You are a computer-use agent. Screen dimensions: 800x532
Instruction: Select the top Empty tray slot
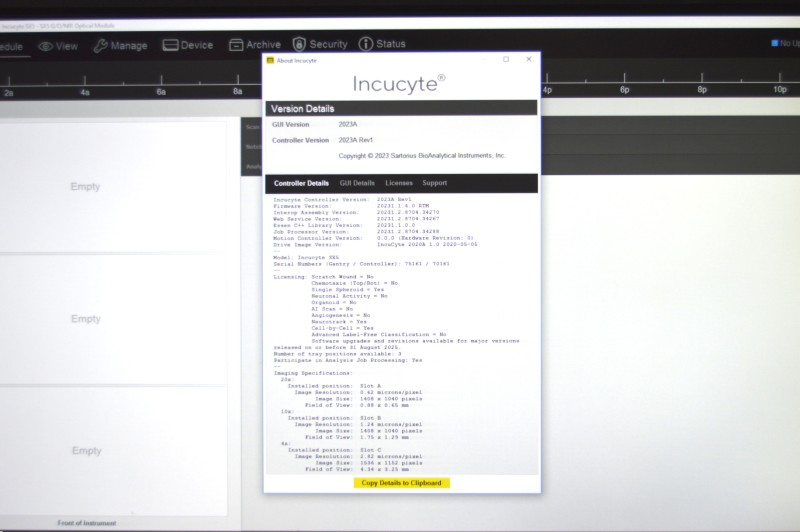[x=86, y=187]
